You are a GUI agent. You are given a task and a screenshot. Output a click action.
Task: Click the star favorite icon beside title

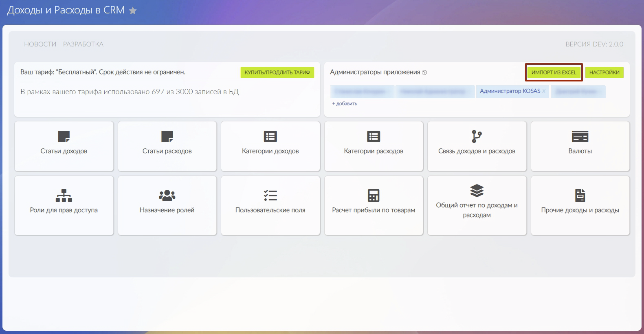132,11
